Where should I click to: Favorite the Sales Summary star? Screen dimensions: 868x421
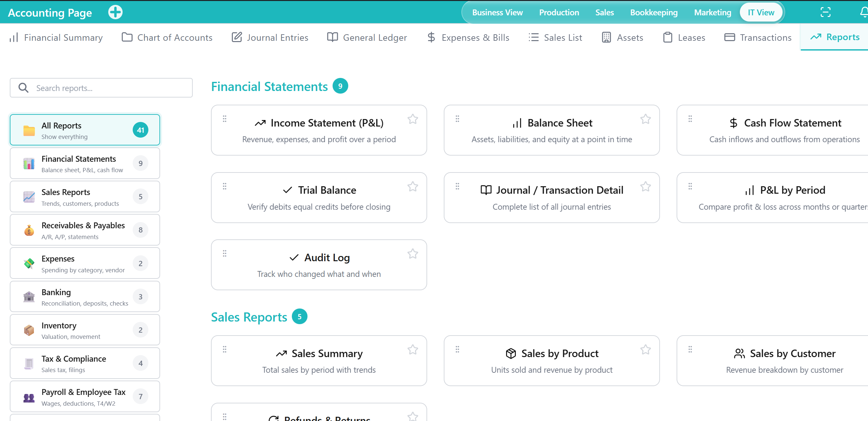[x=412, y=350]
